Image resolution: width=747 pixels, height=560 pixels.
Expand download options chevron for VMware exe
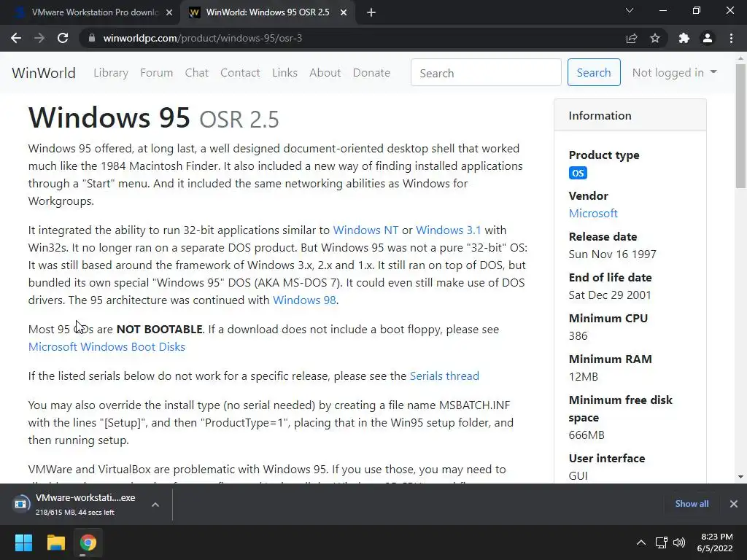click(155, 505)
